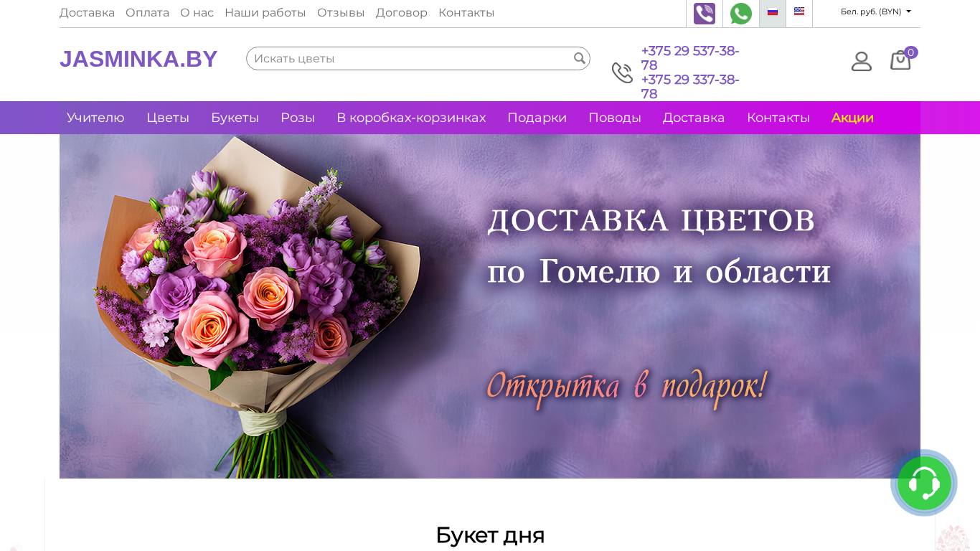Click the JASMINKA.BY logo

(x=138, y=59)
